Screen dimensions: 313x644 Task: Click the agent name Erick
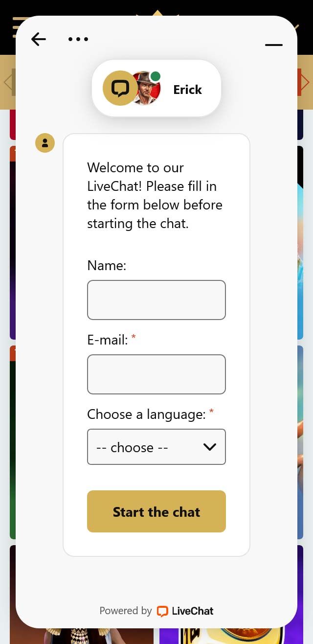187,90
